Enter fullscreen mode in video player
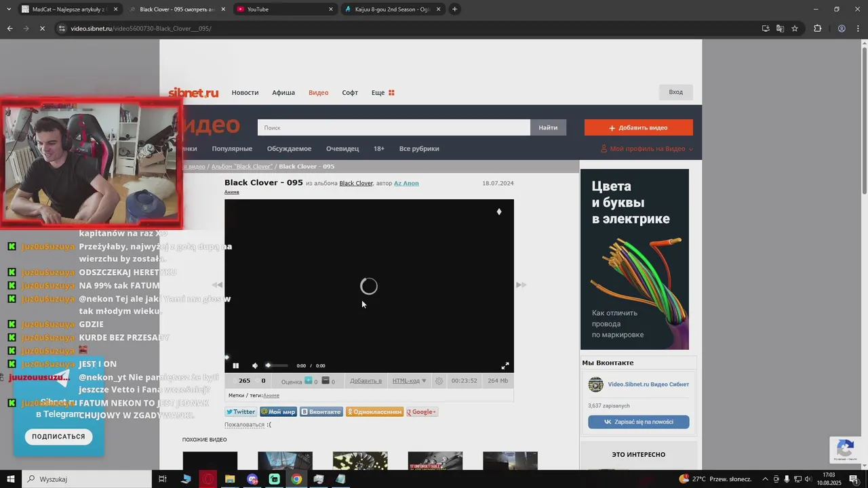The image size is (868, 488). pyautogui.click(x=505, y=365)
